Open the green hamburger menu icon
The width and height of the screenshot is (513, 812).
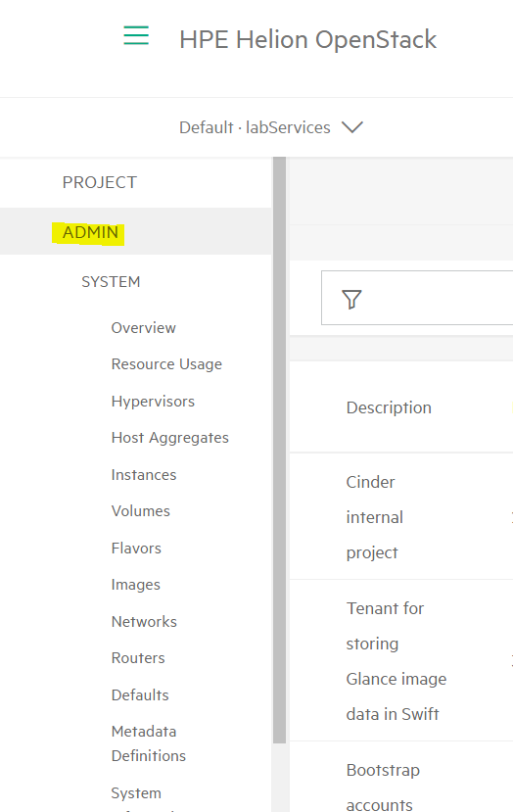(136, 35)
